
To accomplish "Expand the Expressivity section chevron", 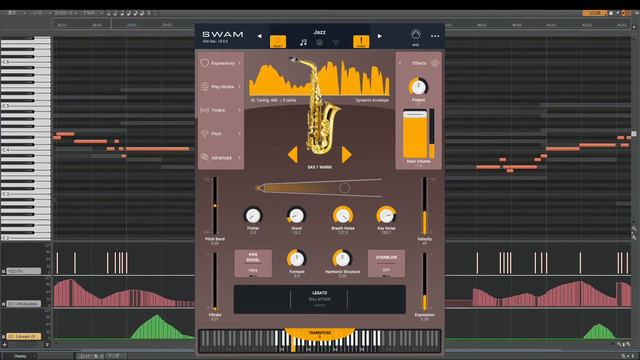I will pos(240,63).
